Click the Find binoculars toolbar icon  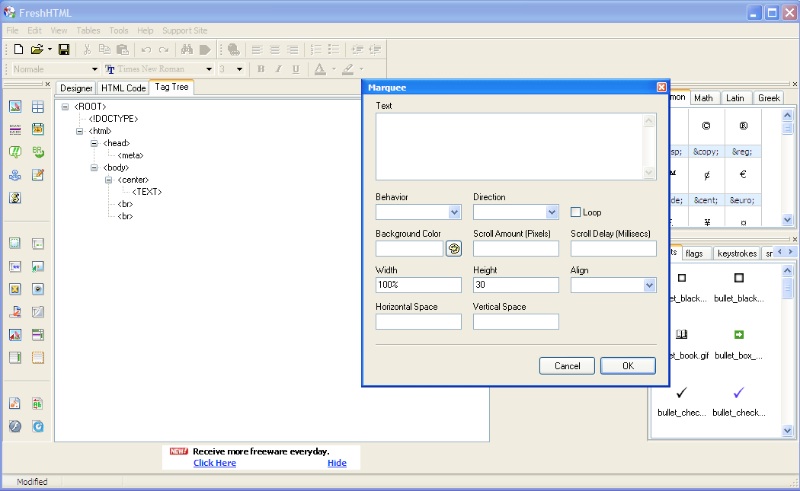pos(186,49)
